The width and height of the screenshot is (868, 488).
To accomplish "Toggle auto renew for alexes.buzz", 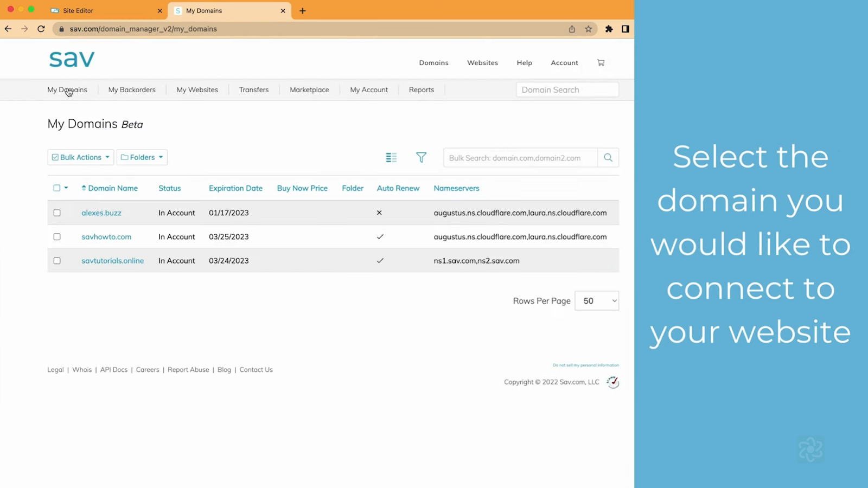I will tap(379, 213).
